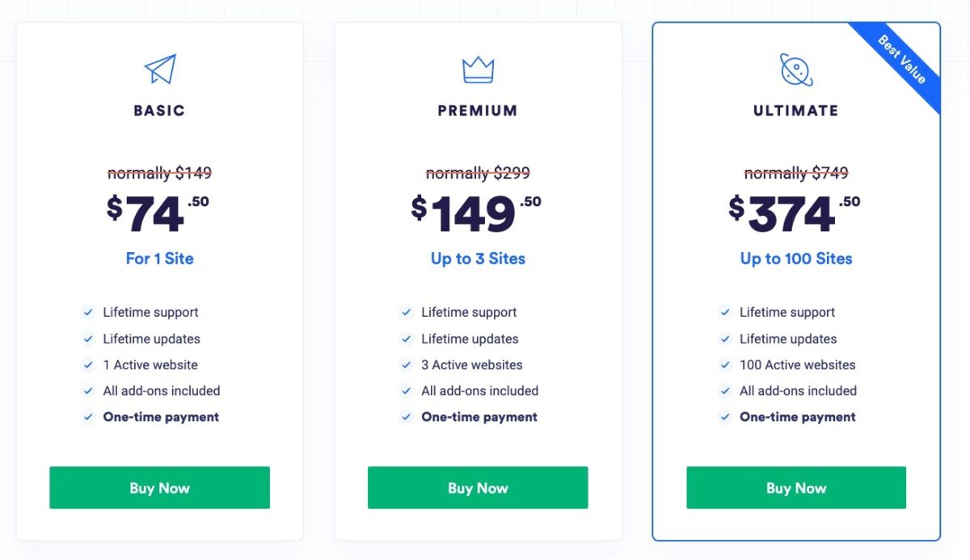Select the Up to 100 Sites text

click(796, 259)
